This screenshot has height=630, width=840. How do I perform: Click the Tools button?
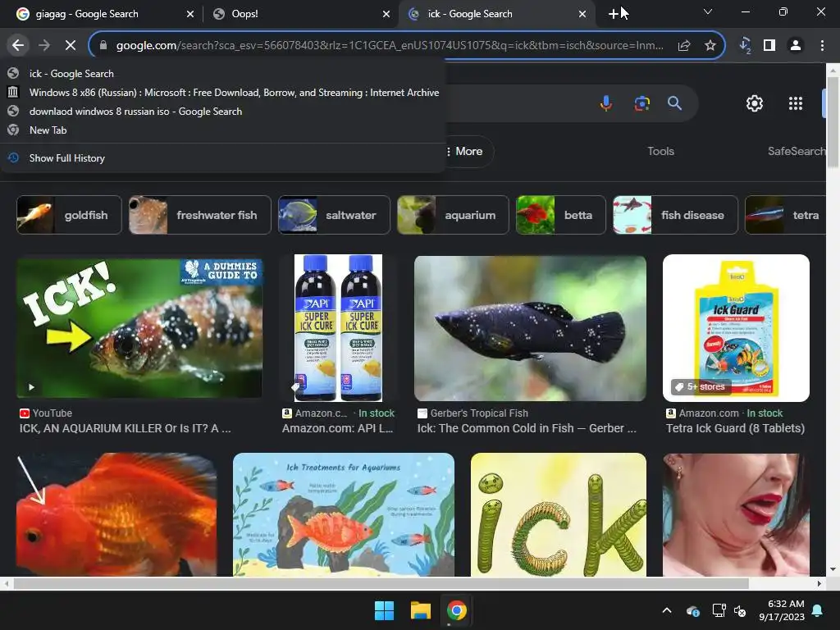(x=660, y=151)
